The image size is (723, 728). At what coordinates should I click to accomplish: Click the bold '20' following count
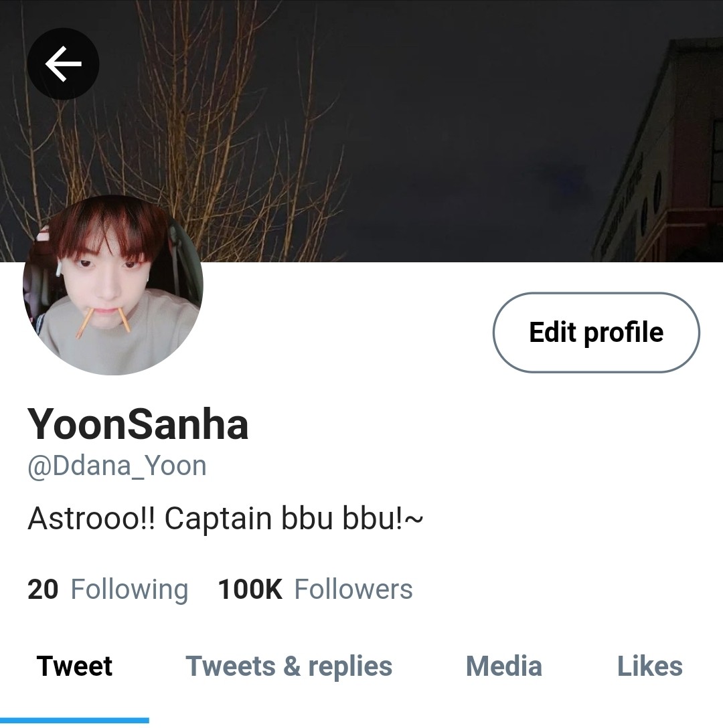pyautogui.click(x=43, y=589)
